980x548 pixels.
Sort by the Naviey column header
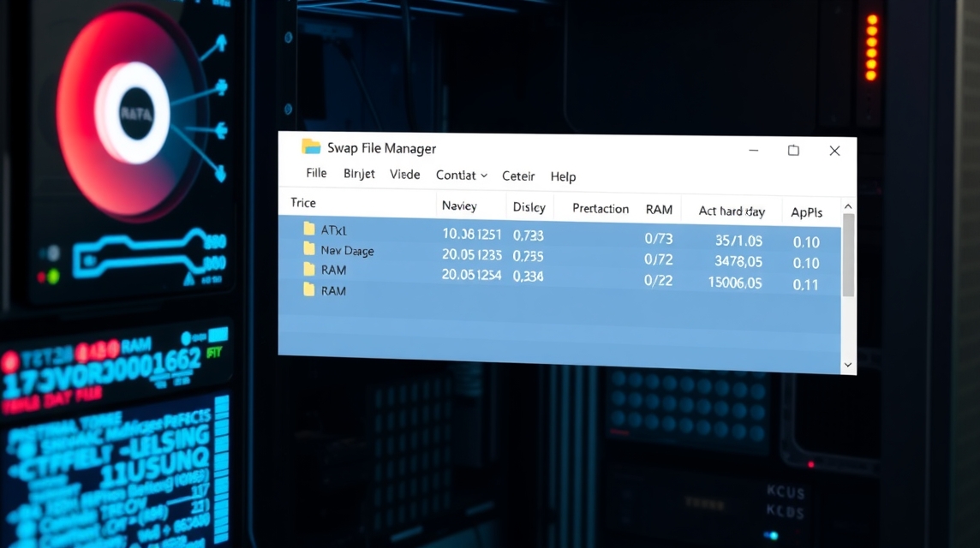point(459,206)
